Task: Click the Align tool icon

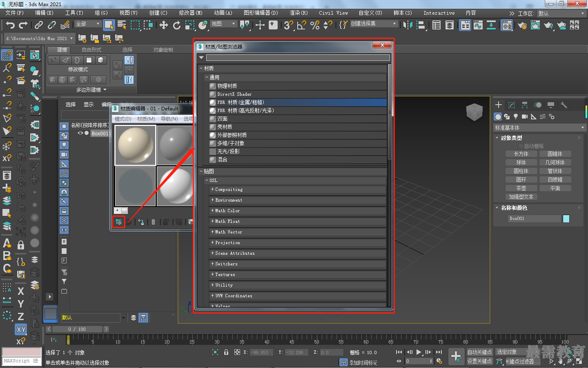Action: (421, 25)
